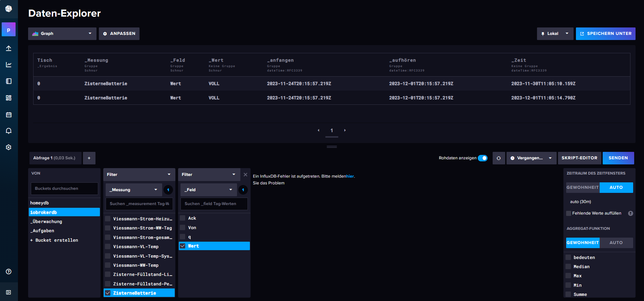Toggle Rohdaten anzeigen switch
The width and height of the screenshot is (644, 301).
[x=482, y=158]
